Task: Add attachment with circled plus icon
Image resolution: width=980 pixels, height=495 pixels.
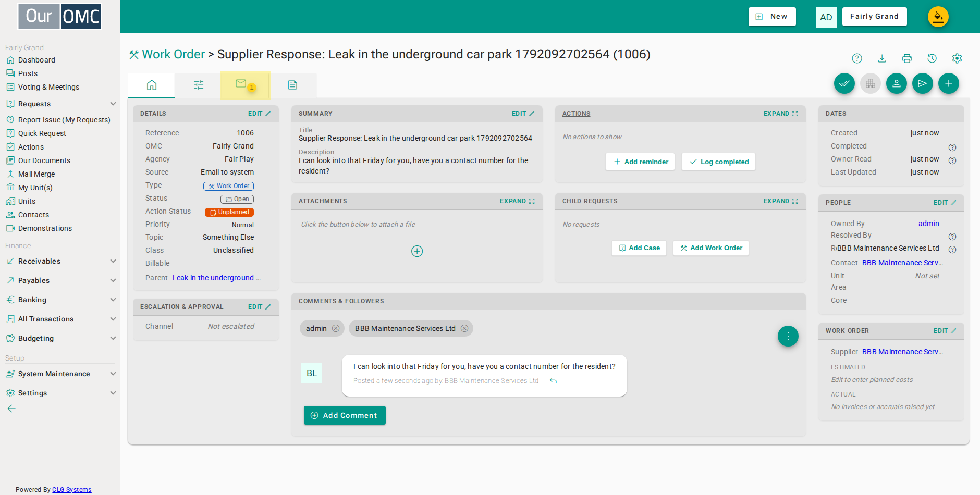Action: click(417, 251)
